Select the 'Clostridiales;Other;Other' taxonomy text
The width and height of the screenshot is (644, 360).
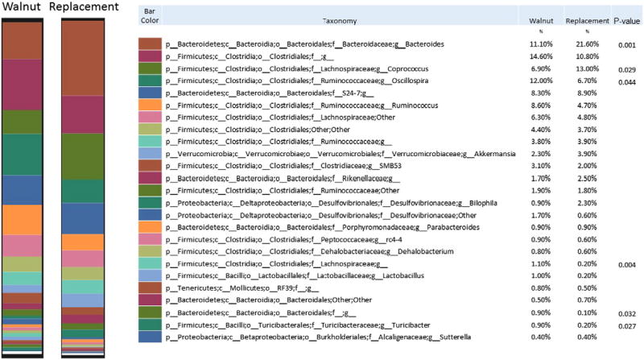[x=258, y=130]
